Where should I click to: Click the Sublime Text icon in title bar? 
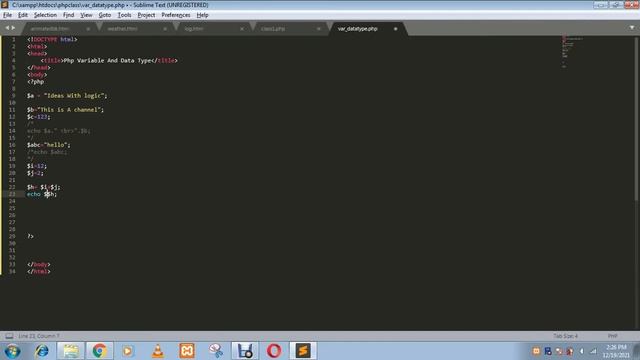tap(5, 5)
